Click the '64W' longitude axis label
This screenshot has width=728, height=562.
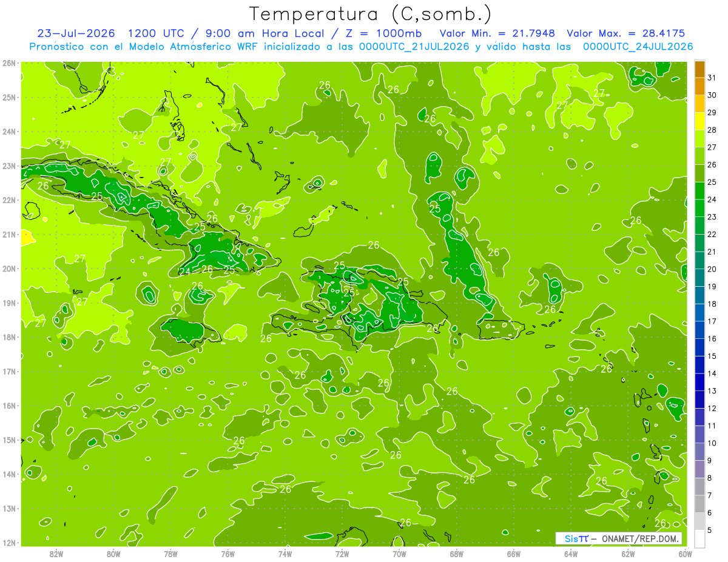coord(571,554)
